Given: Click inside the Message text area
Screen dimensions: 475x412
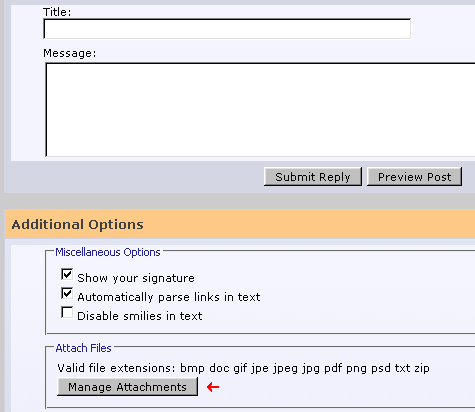Looking at the screenshot, I should [x=260, y=109].
